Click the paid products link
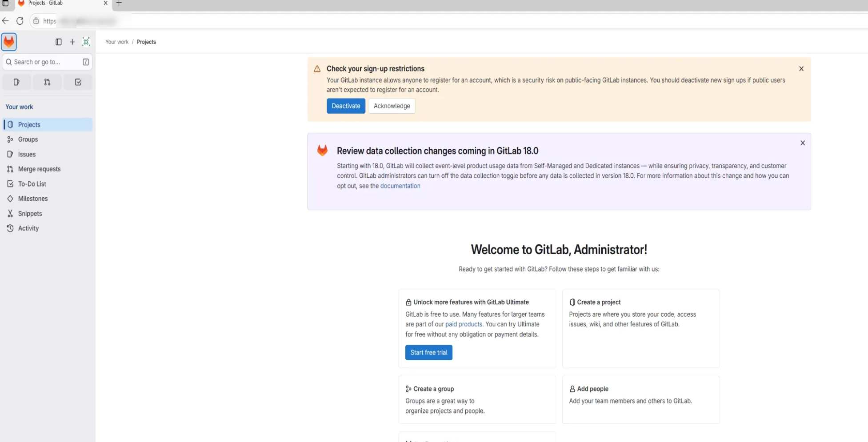Screen dimensions: 868x442 (464, 324)
